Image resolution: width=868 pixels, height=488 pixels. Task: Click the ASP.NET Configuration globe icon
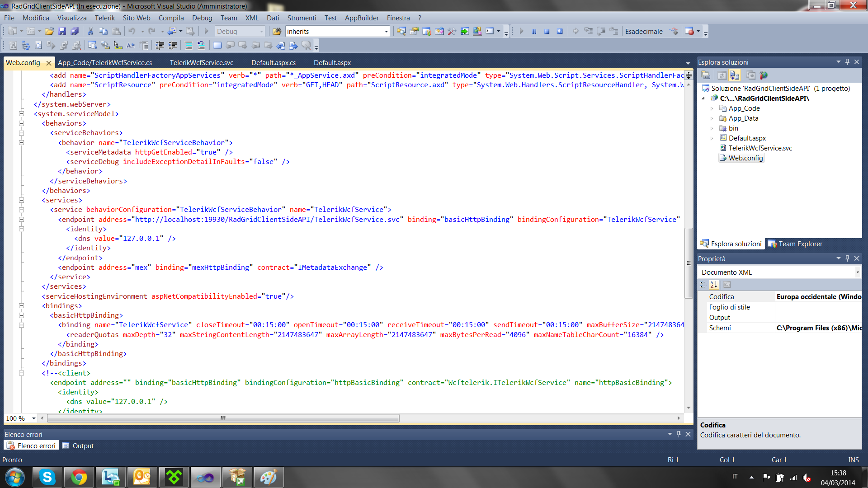pyautogui.click(x=764, y=75)
